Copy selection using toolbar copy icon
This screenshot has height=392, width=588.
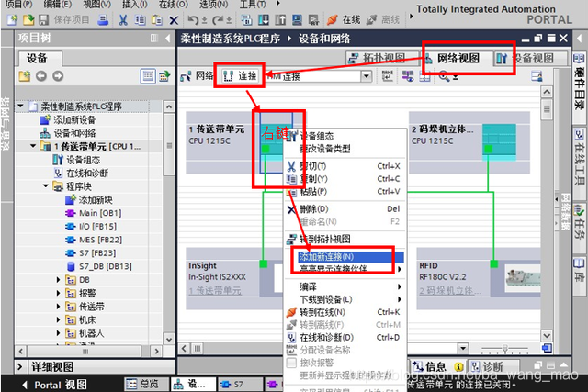tap(140, 20)
